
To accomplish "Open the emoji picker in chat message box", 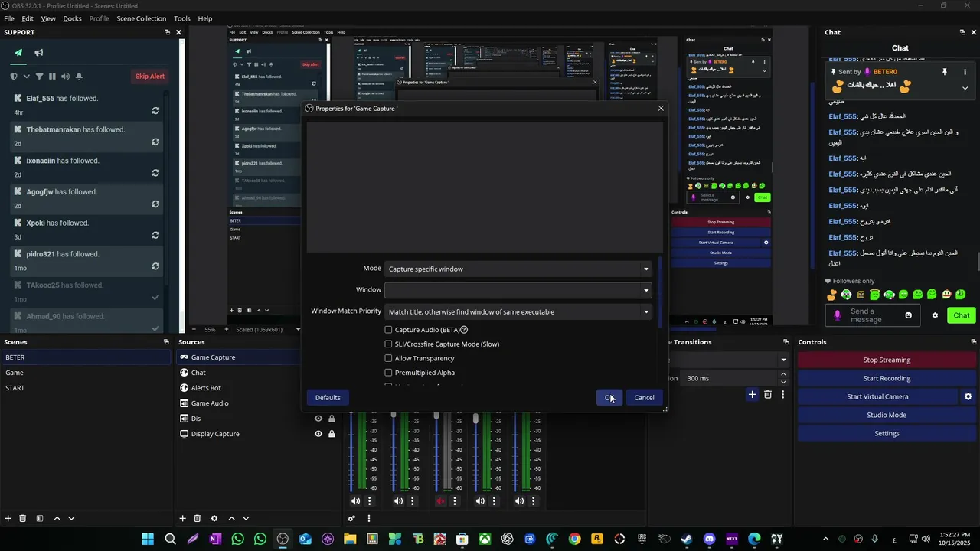I will 909,315.
